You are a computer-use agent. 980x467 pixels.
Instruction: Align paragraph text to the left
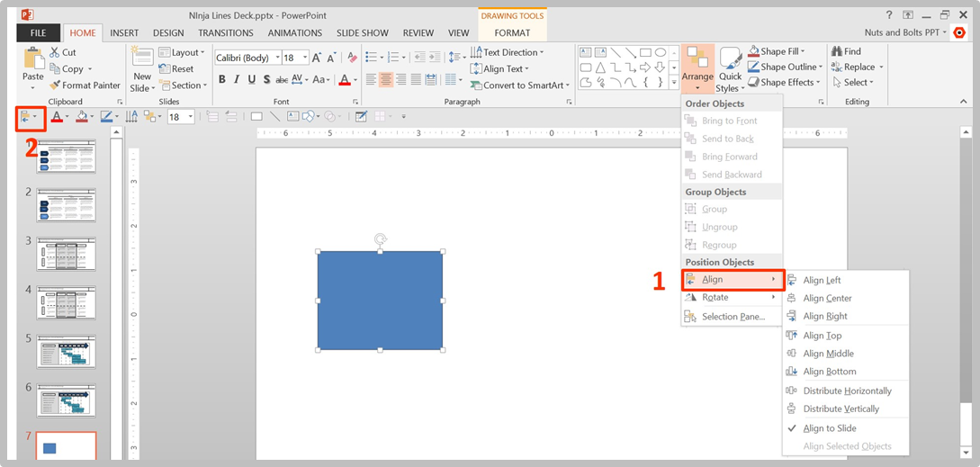coord(372,79)
